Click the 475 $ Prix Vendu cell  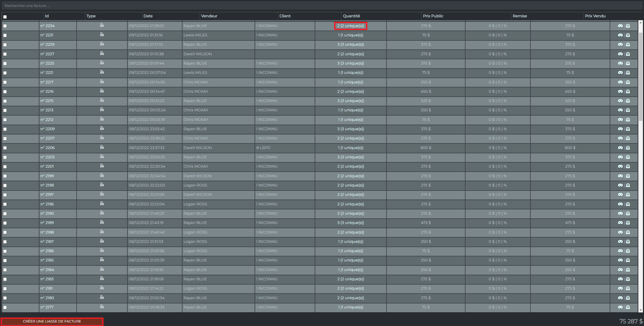pyautogui.click(x=570, y=223)
